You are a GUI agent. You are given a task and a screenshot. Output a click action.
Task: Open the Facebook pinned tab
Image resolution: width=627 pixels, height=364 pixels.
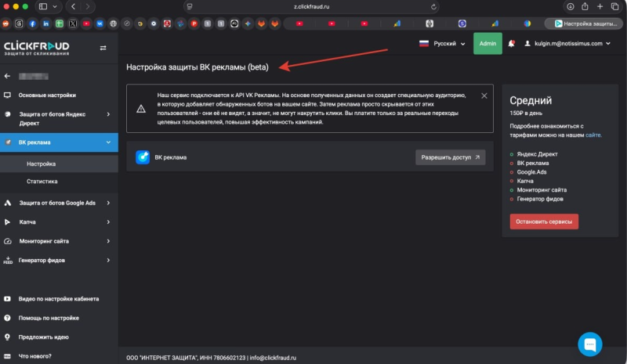pos(32,23)
